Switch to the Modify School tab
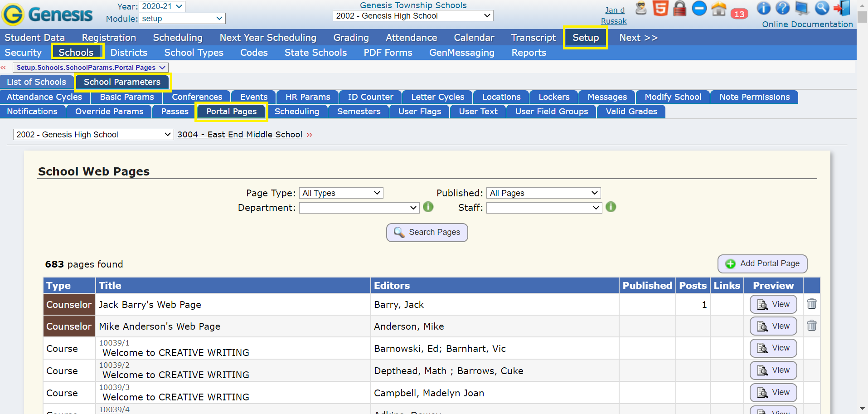 pyautogui.click(x=673, y=97)
